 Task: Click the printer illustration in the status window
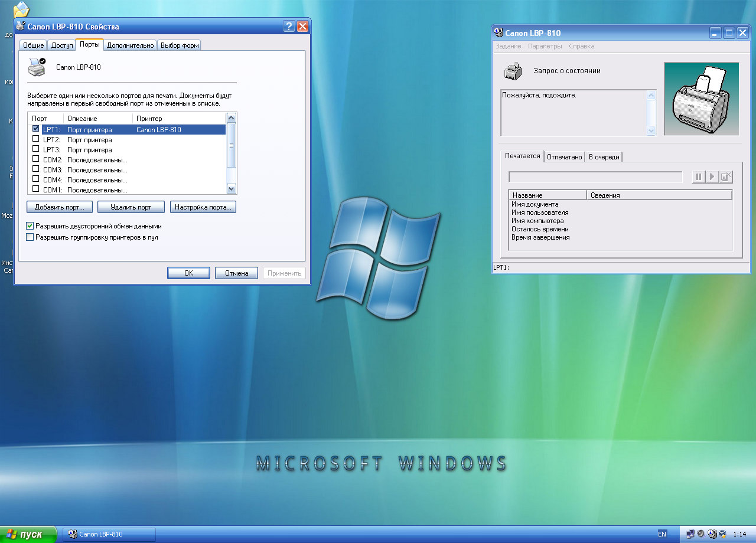[702, 99]
